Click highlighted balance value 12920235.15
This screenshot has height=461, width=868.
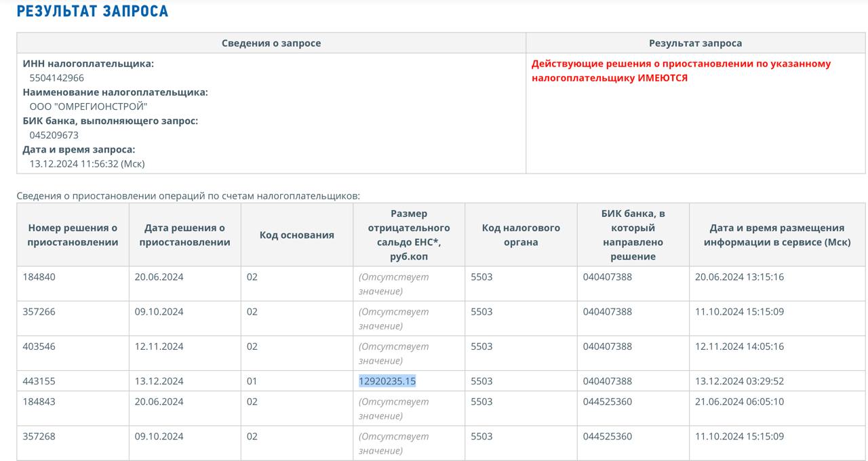(x=387, y=380)
